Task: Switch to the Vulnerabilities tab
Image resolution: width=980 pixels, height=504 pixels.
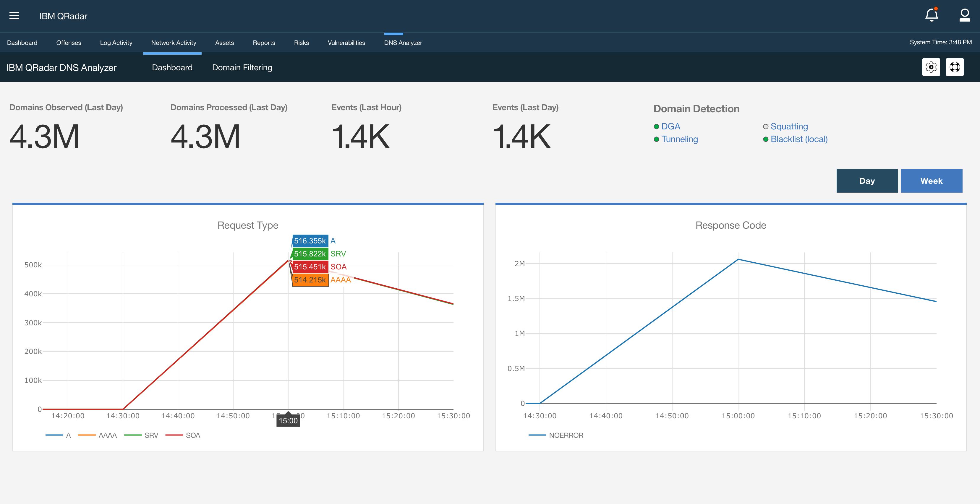Action: click(x=346, y=43)
